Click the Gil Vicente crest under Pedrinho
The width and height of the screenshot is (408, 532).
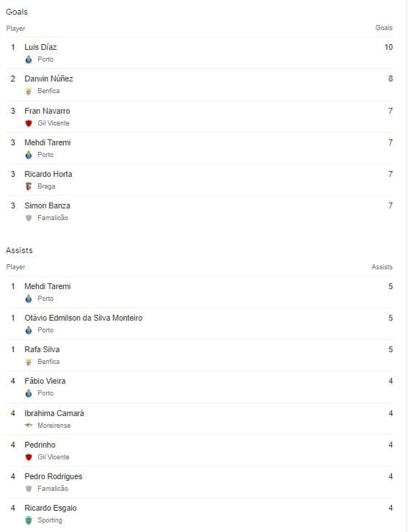click(x=29, y=457)
